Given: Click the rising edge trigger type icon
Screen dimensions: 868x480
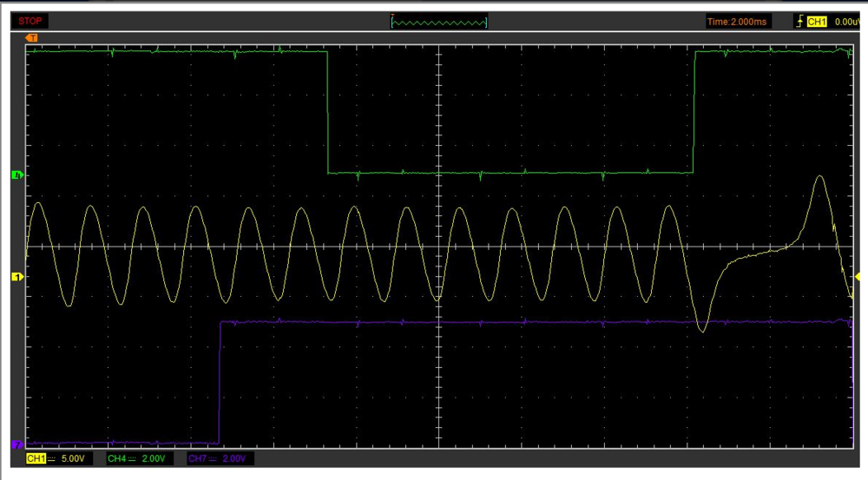Looking at the screenshot, I should (x=799, y=22).
